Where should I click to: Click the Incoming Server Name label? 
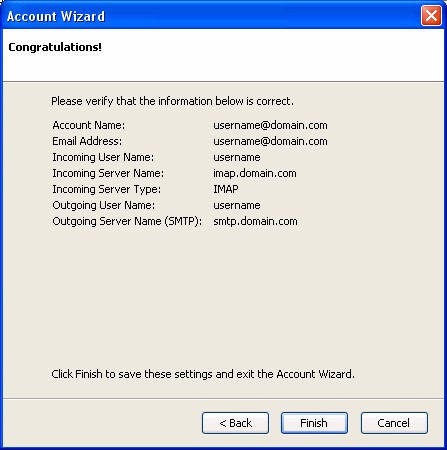pos(108,173)
